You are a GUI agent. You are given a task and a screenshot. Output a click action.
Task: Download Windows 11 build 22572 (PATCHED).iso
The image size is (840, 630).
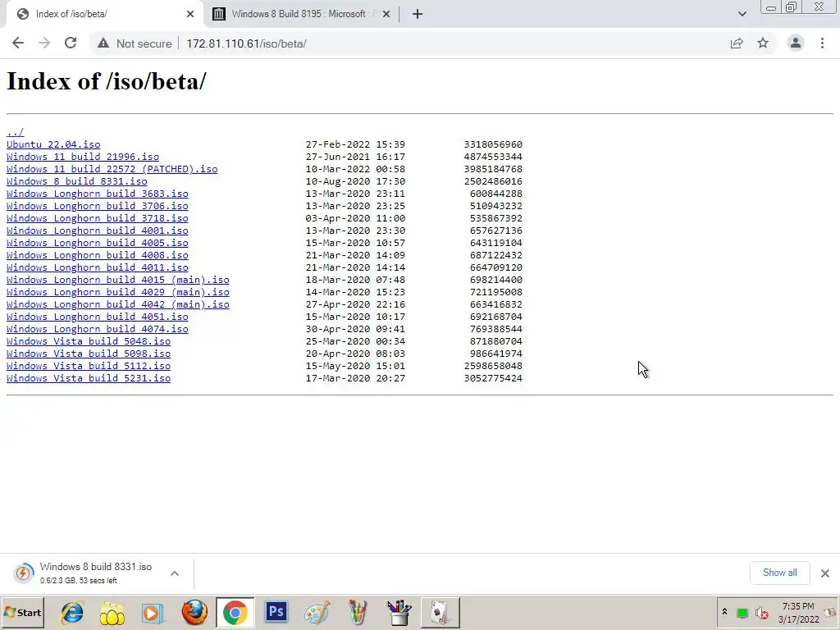coord(112,169)
